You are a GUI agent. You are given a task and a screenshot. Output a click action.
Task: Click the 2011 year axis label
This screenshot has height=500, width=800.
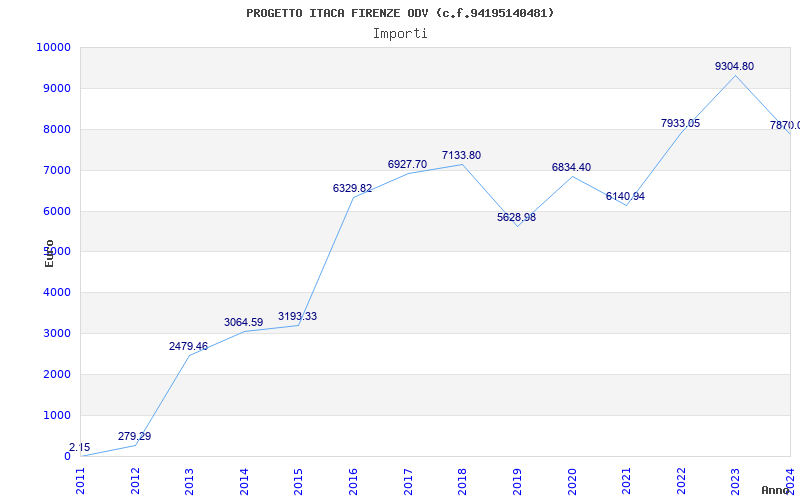[x=81, y=478]
